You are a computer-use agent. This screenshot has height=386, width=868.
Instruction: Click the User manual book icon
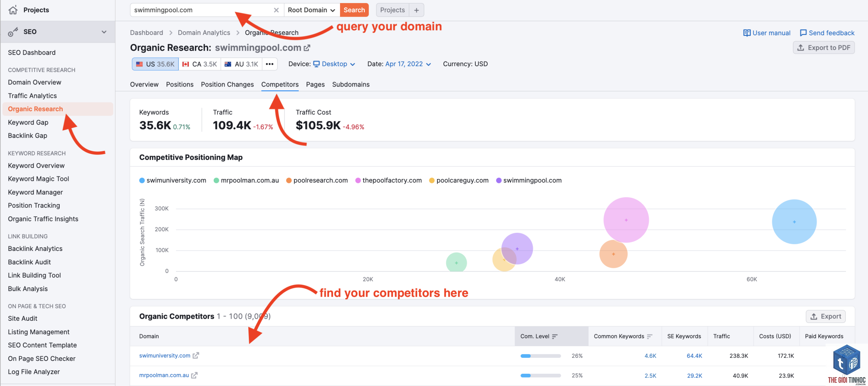(x=747, y=33)
